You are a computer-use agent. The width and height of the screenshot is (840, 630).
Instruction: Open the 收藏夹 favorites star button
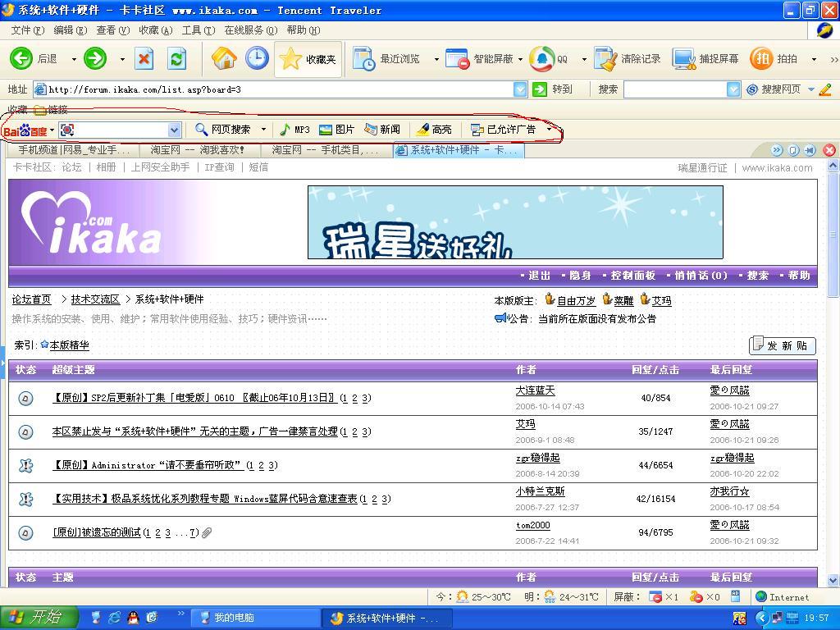(308, 59)
